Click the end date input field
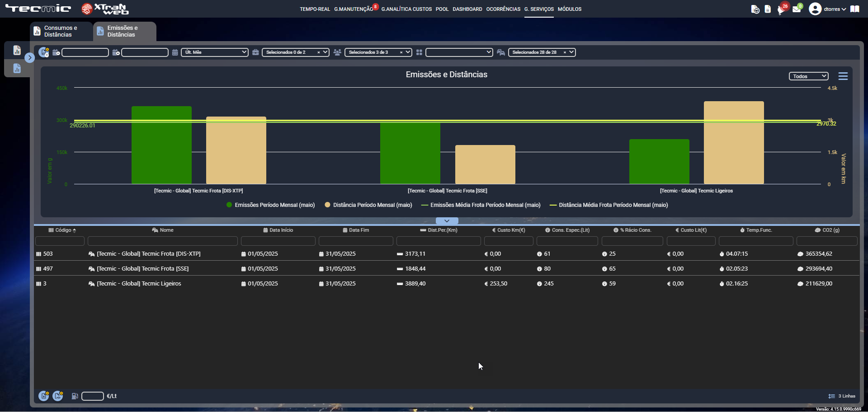Screen dimensions: 868x412 145,52
